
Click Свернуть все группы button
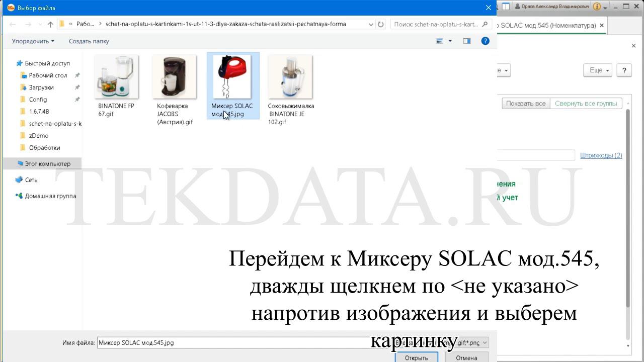pos(586,104)
